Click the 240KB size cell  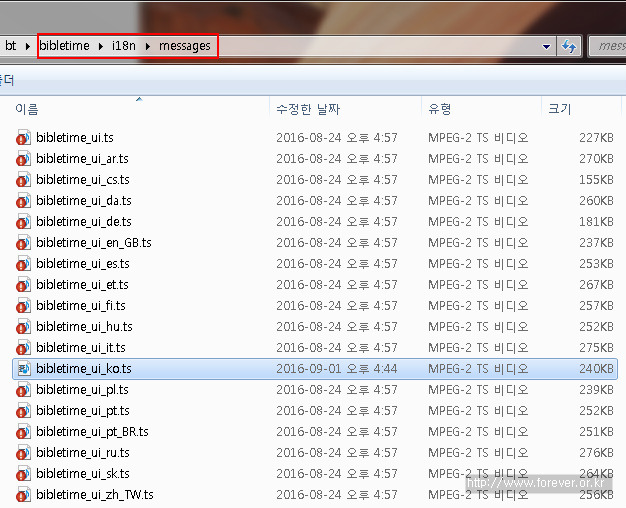(596, 369)
